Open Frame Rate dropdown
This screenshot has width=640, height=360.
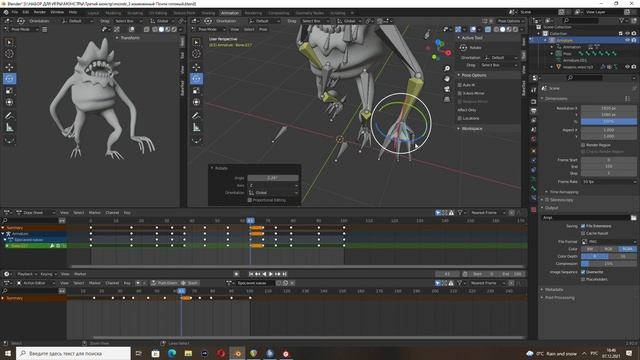(x=608, y=182)
